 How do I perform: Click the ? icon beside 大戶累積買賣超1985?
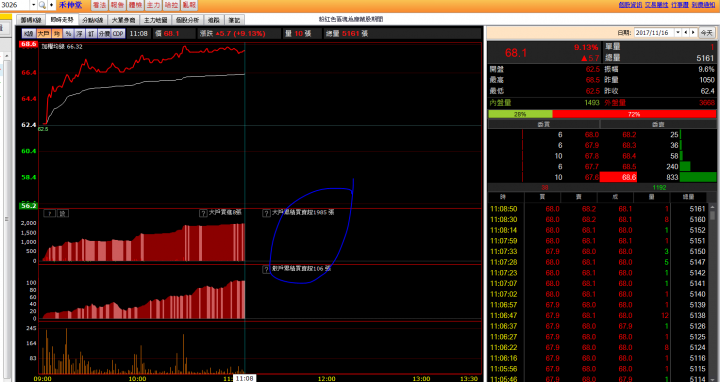coord(266,213)
